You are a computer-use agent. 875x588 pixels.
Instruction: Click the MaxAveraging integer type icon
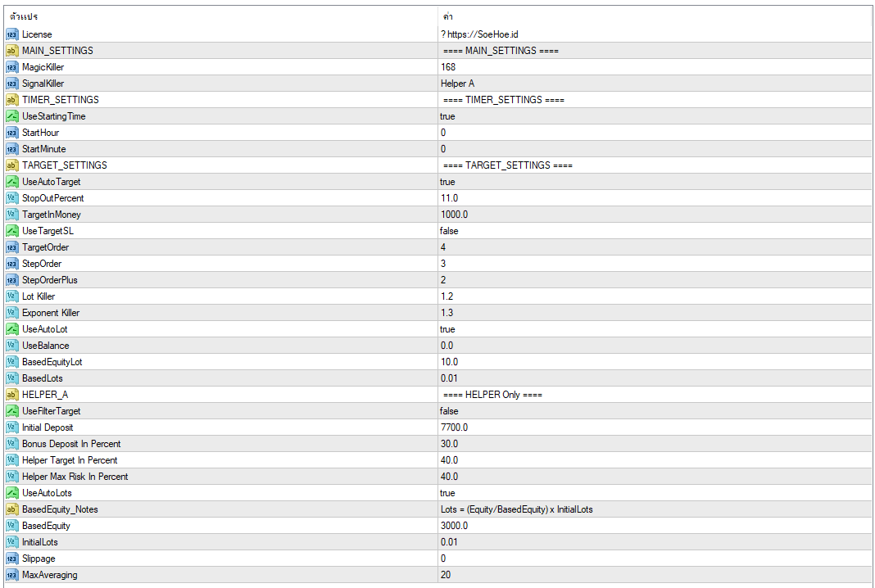coord(11,575)
